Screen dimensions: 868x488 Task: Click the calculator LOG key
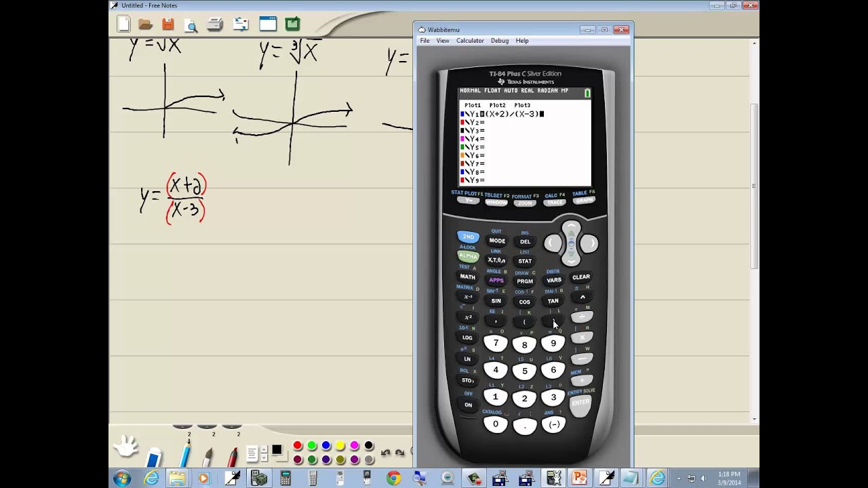tap(467, 338)
